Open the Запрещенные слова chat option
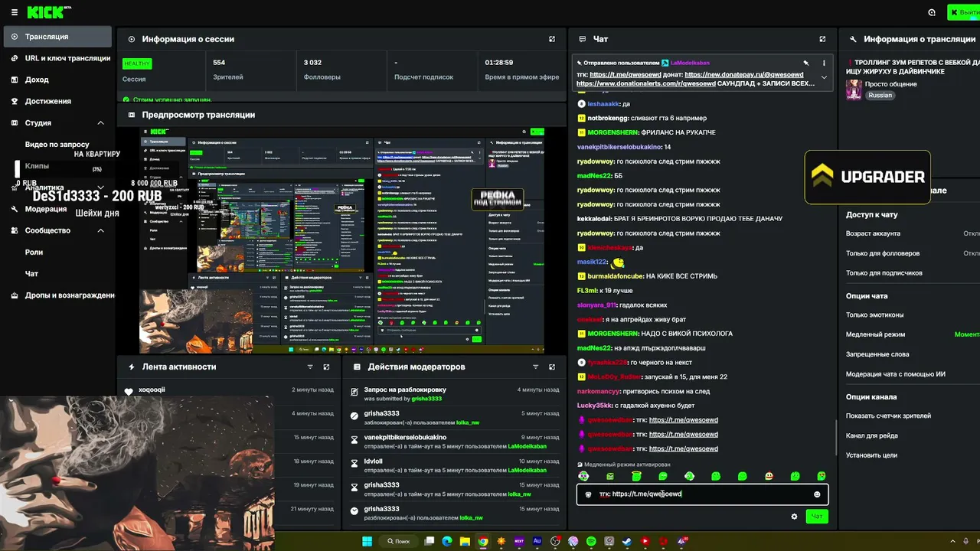The height and width of the screenshot is (551, 980). pyautogui.click(x=877, y=354)
